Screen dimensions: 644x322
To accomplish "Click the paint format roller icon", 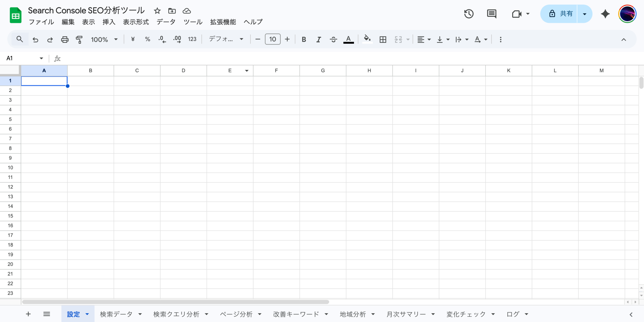I will (79, 39).
